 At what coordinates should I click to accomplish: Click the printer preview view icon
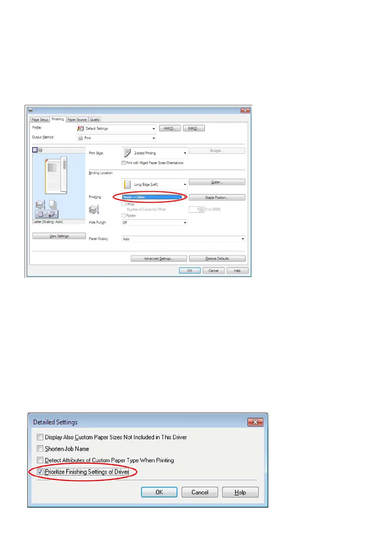pos(40,150)
